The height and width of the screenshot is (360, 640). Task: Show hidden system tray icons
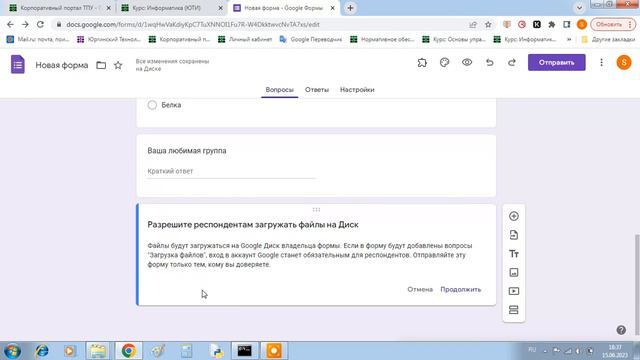(x=545, y=351)
